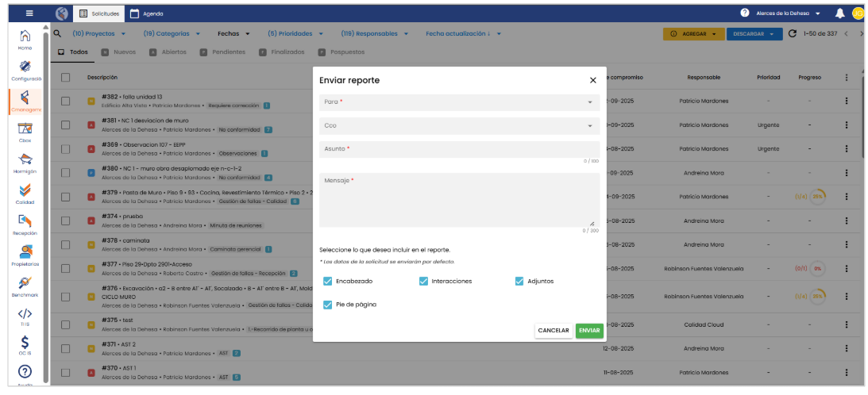Select the Todos tab

point(73,52)
